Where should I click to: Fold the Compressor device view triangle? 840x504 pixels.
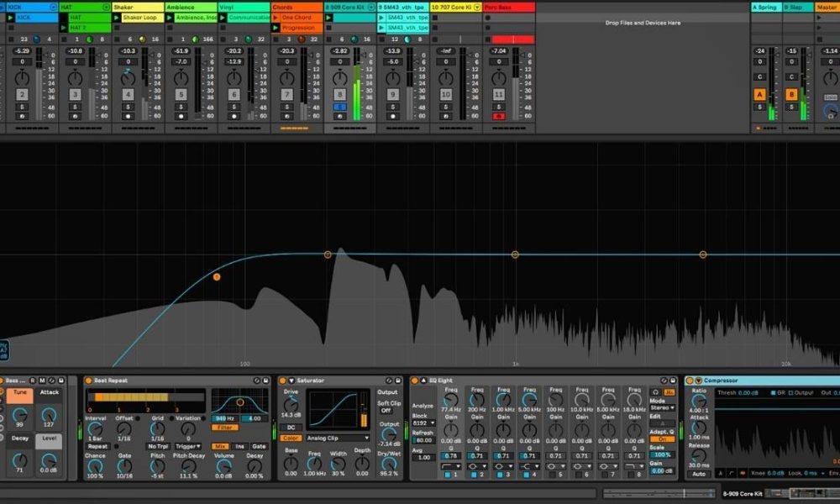pos(699,381)
